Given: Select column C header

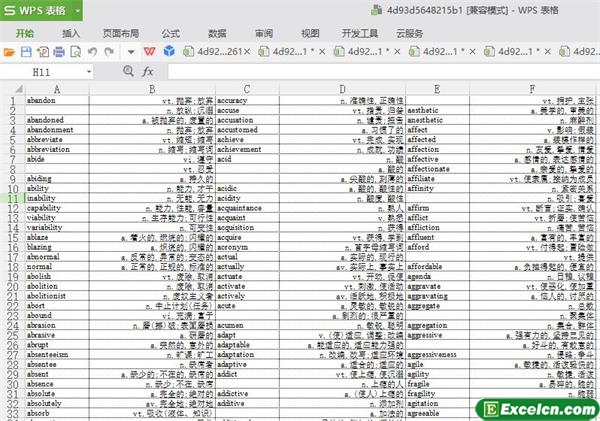Looking at the screenshot, I should click(247, 90).
